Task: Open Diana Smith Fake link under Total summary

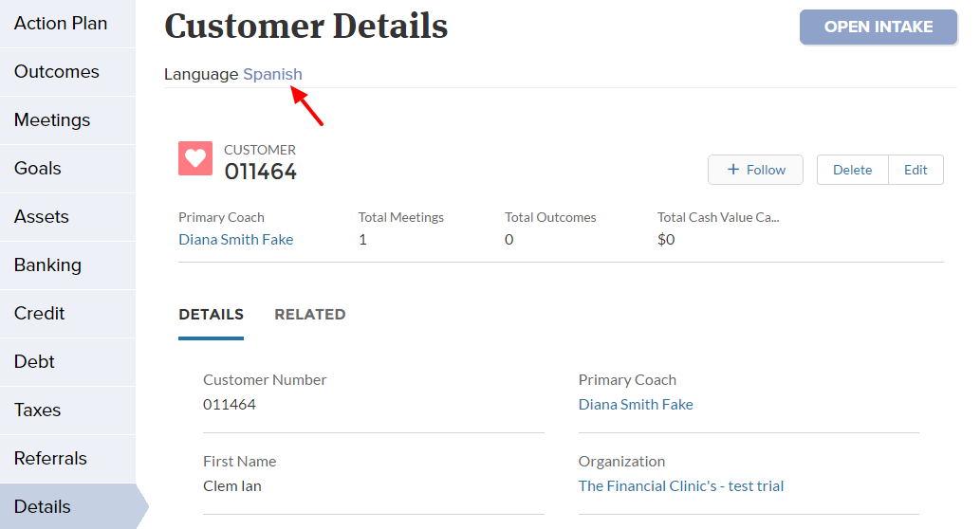Action: (x=235, y=240)
